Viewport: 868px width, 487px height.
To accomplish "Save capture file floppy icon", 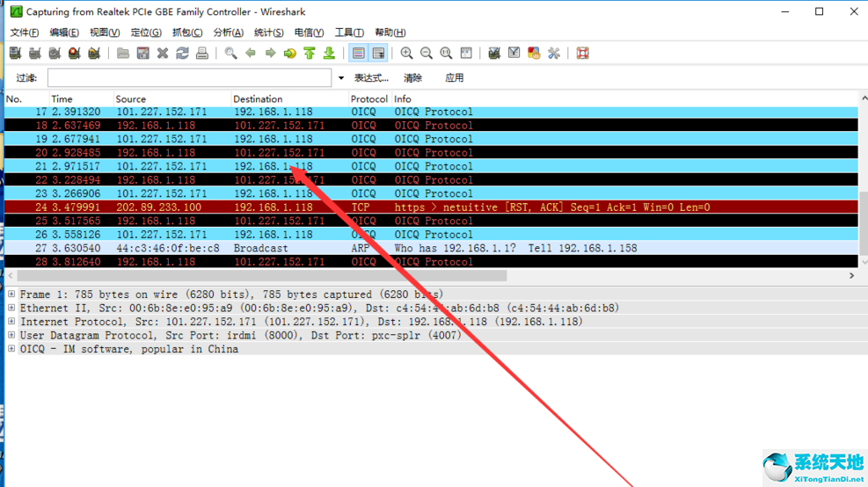I will point(142,53).
